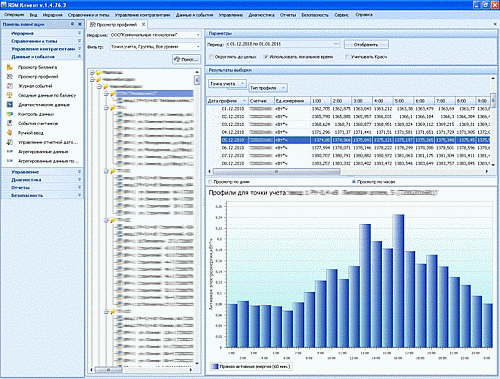Click the Контроль данных icon
The height and width of the screenshot is (379, 500).
click(10, 114)
